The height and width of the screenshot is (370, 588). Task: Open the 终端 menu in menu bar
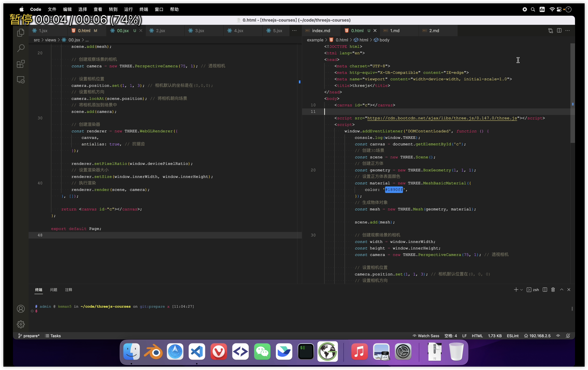click(144, 9)
